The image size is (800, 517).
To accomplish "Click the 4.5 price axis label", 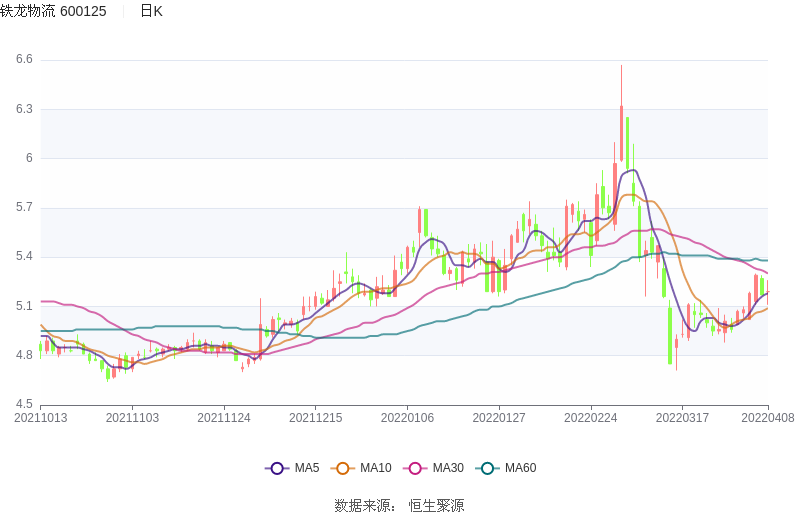I will [x=24, y=404].
